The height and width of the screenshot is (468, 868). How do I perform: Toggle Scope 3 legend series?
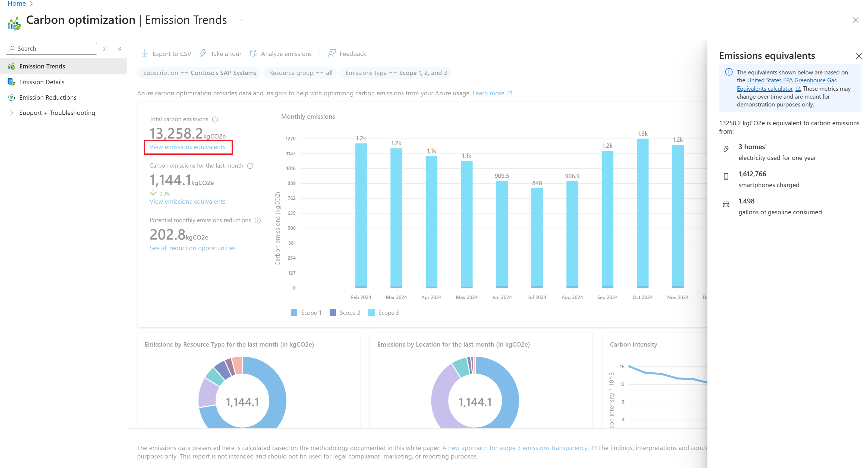pyautogui.click(x=383, y=313)
